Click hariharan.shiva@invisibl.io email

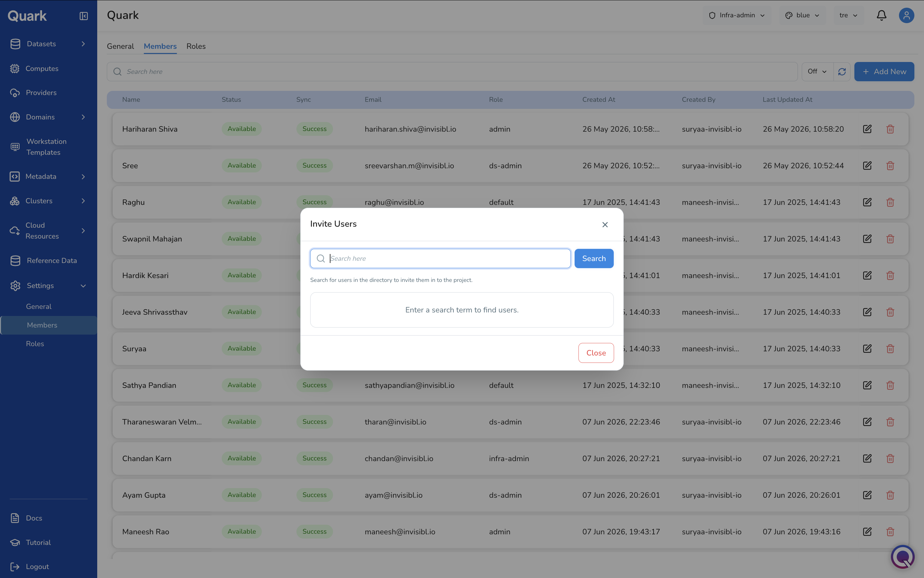[x=410, y=129]
